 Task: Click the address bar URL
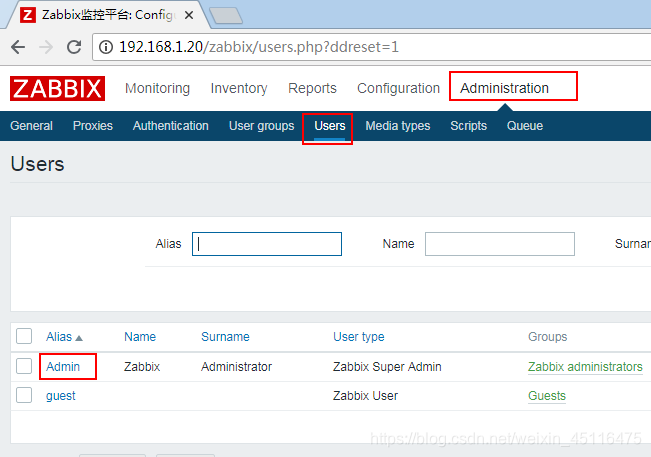click(x=259, y=47)
